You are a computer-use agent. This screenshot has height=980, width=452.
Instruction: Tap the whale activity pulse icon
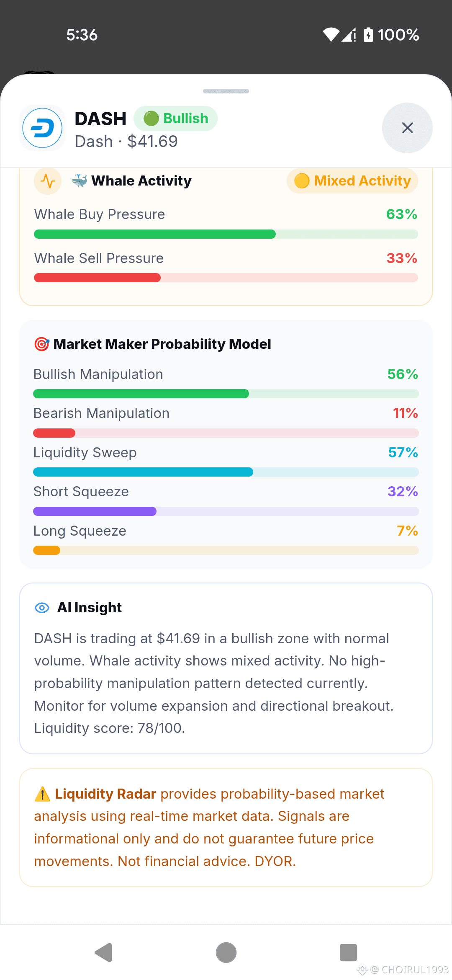(x=48, y=181)
